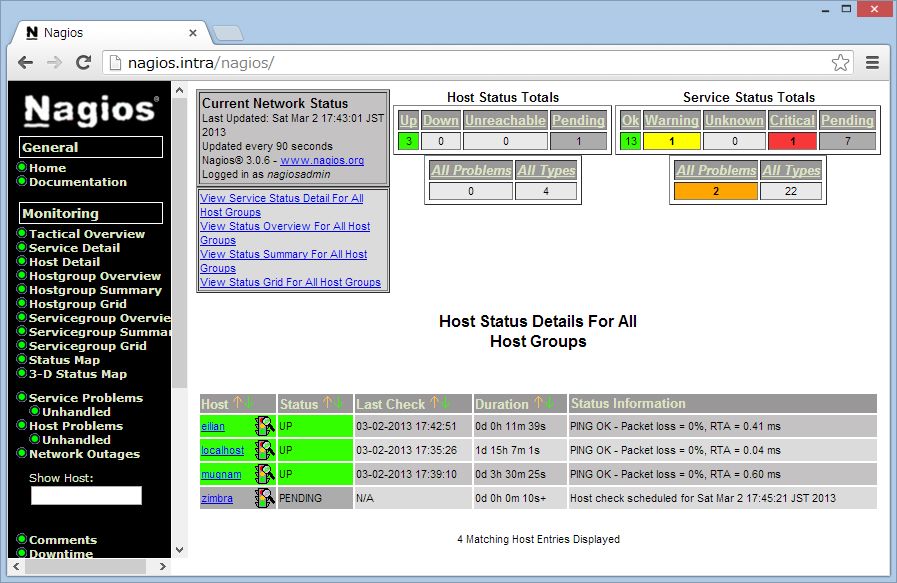Open Hostgroup Summary in sidebar
This screenshot has width=897, height=583.
pyautogui.click(x=96, y=290)
